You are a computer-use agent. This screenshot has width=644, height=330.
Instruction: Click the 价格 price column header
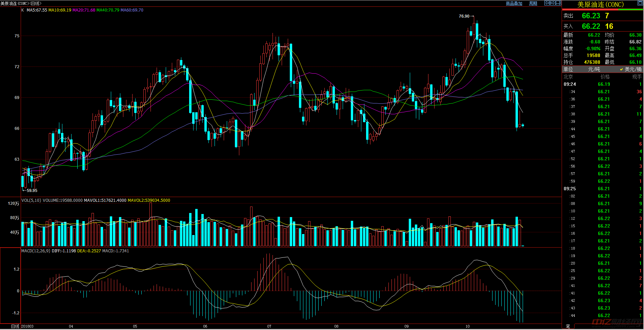pyautogui.click(x=605, y=77)
